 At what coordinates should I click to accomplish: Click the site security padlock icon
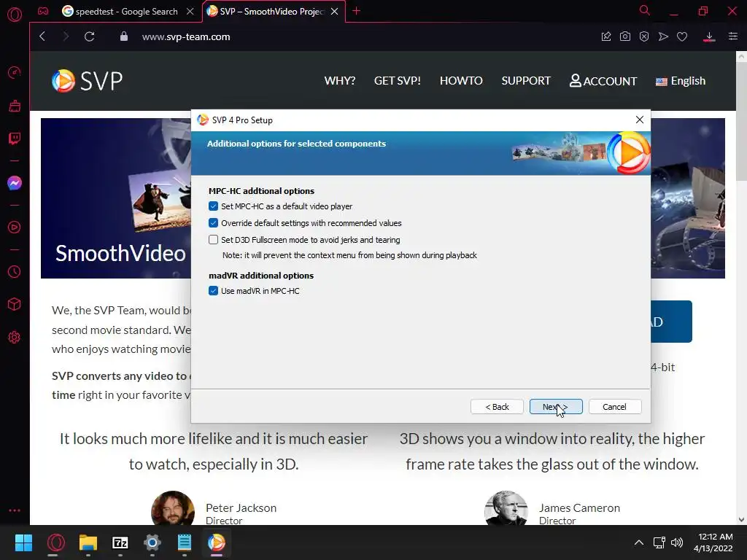tap(124, 36)
